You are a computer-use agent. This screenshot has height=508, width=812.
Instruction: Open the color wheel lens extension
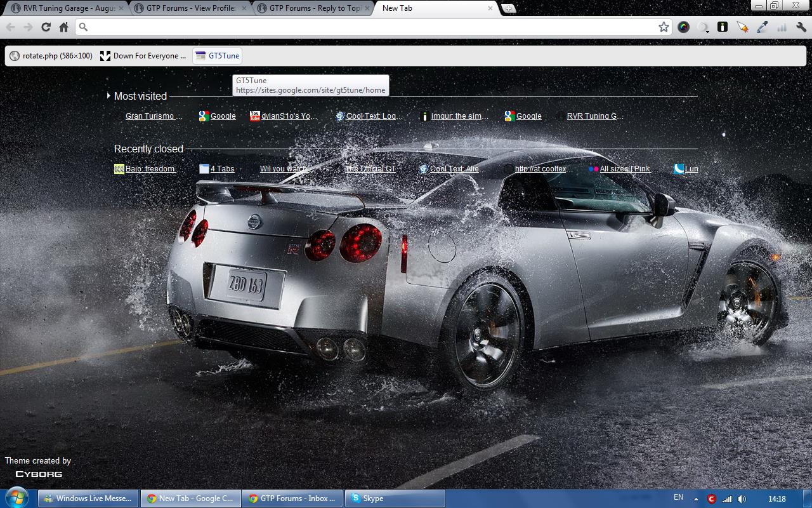(683, 27)
